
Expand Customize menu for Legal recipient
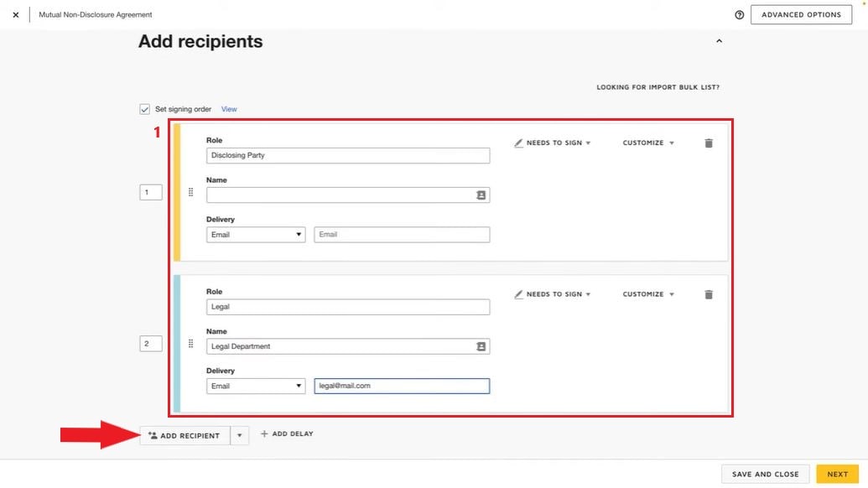(x=648, y=295)
